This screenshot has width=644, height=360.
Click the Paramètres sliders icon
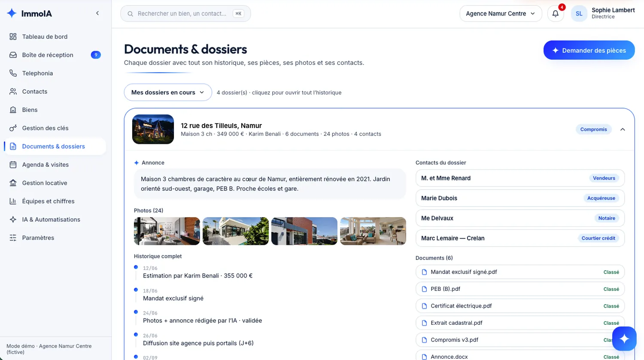[13, 238]
